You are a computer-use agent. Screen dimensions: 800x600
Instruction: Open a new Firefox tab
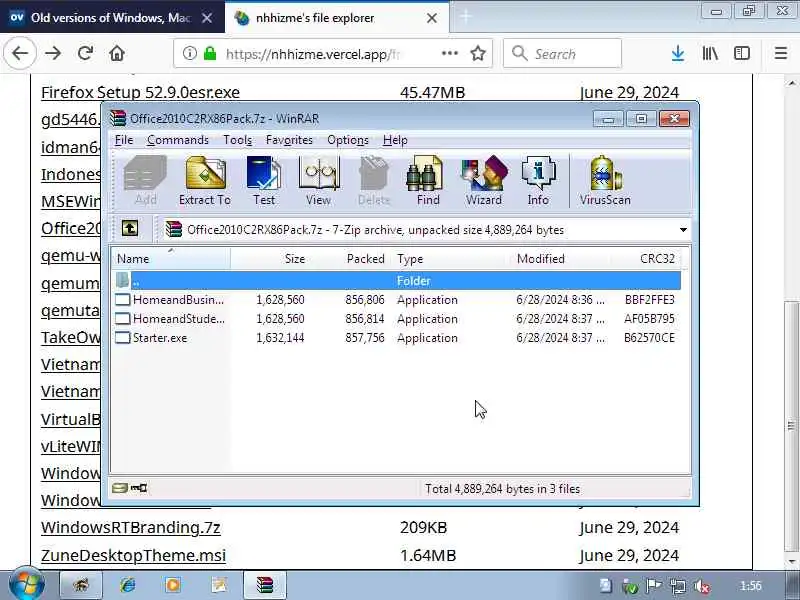click(x=466, y=17)
